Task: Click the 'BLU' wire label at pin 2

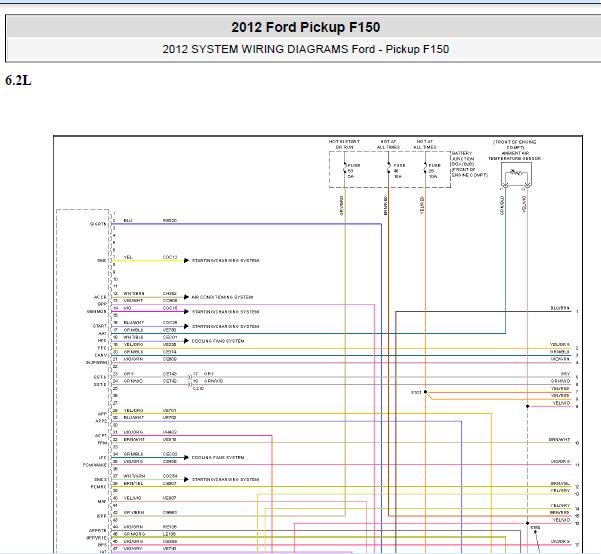Action: pyautogui.click(x=128, y=221)
